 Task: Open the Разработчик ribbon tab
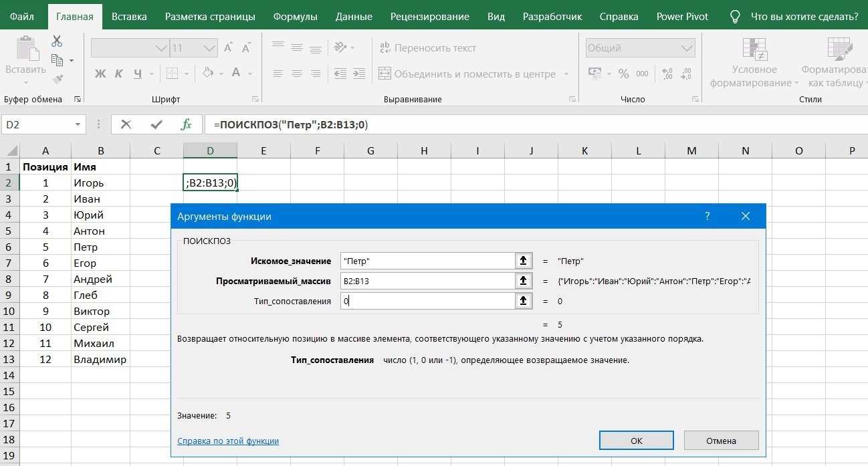[x=554, y=16]
